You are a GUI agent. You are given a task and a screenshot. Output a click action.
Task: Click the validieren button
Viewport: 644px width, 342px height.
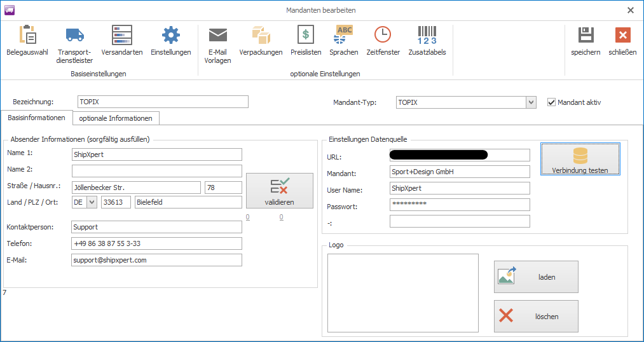tap(280, 191)
